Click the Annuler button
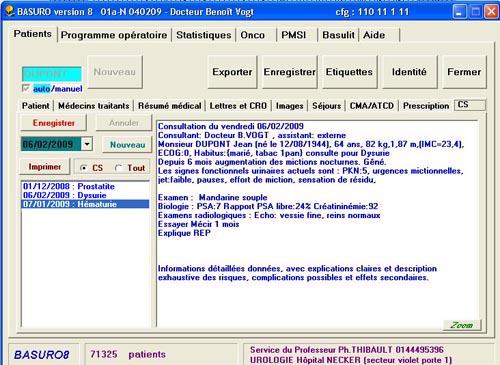500x365 pixels. 124,123
